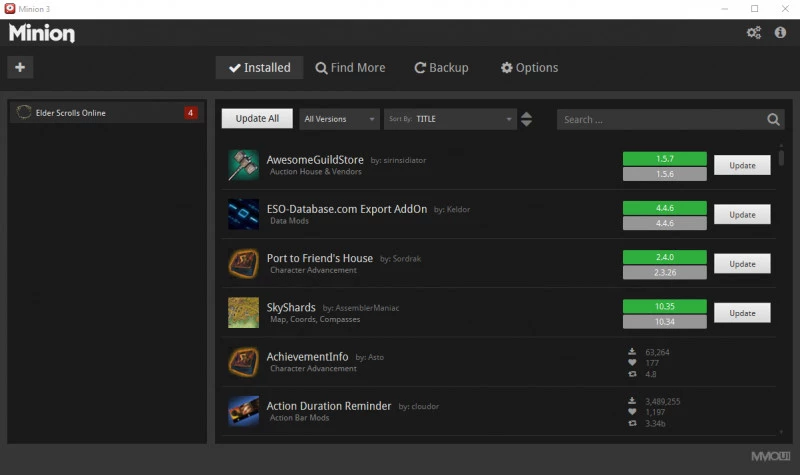This screenshot has height=475, width=800.
Task: Click the MMOUI logo
Action: click(770, 456)
